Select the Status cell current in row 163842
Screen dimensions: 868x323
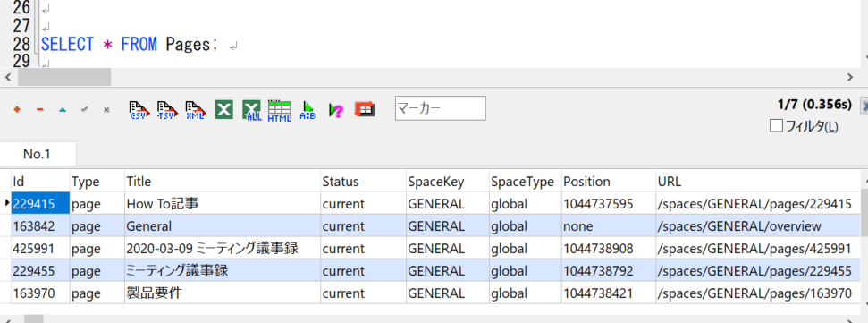click(363, 226)
